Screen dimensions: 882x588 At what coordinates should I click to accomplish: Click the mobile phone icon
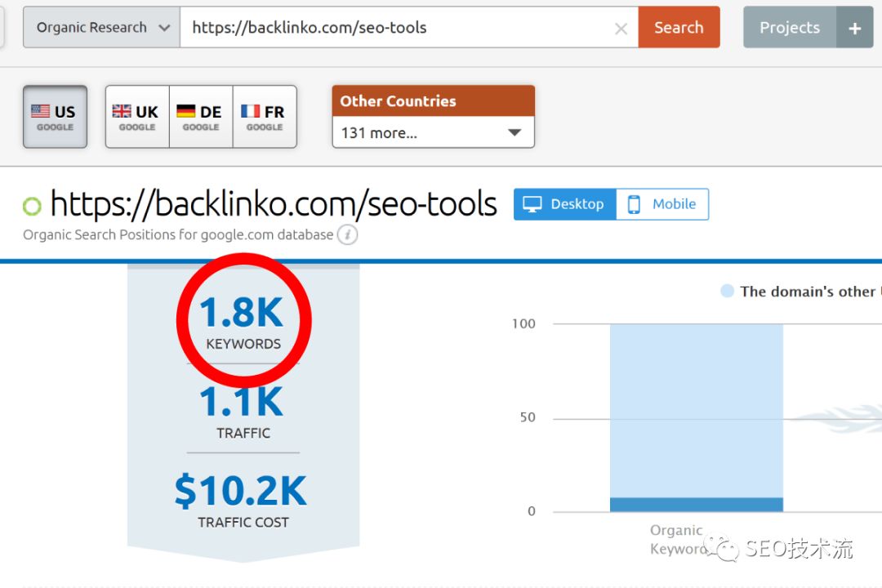point(634,204)
